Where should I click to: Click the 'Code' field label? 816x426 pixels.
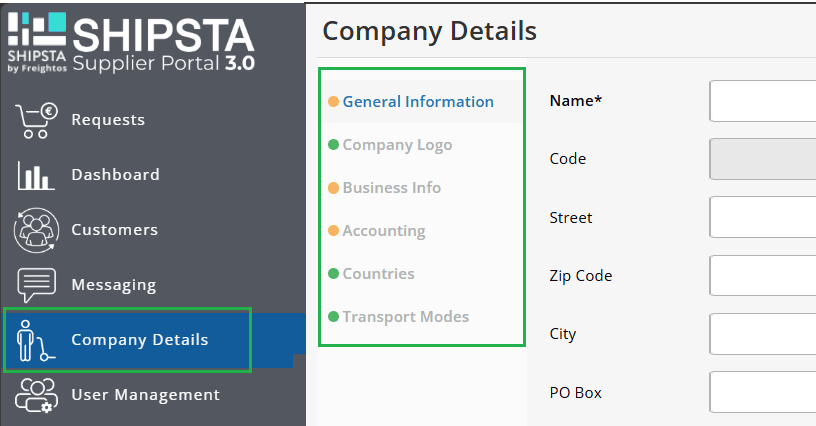click(x=568, y=159)
